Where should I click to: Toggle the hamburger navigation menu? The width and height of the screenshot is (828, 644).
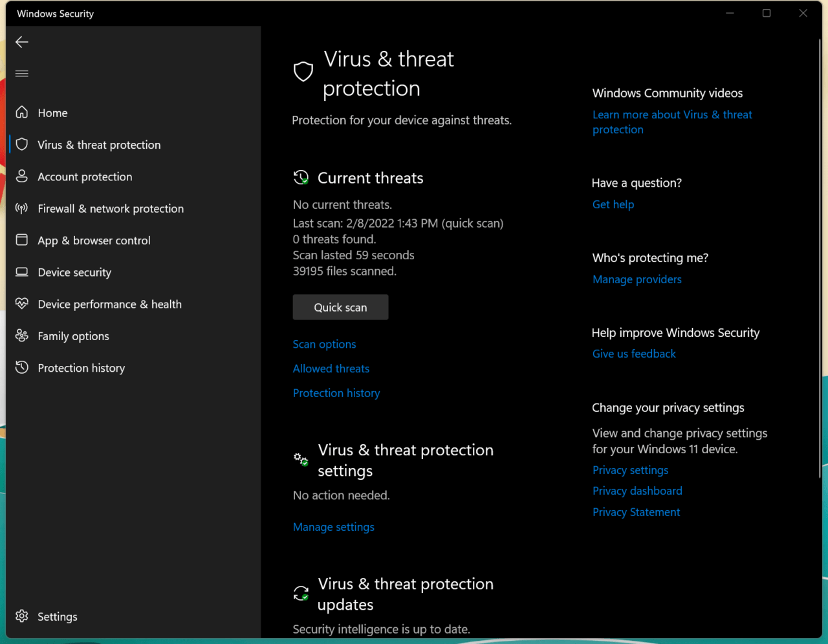22,74
